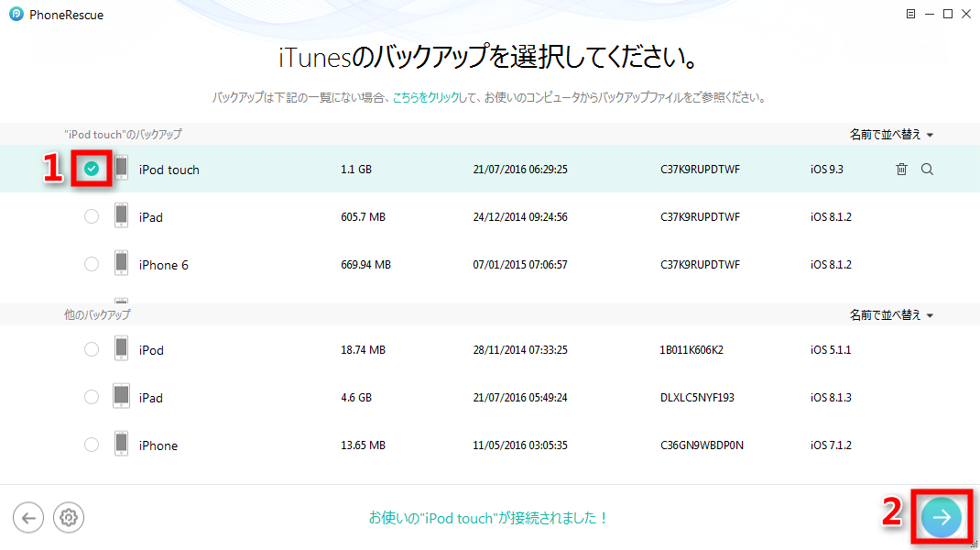Open sort dropdown for 他のバックアップ section
The width and height of the screenshot is (980, 550).
(x=891, y=314)
